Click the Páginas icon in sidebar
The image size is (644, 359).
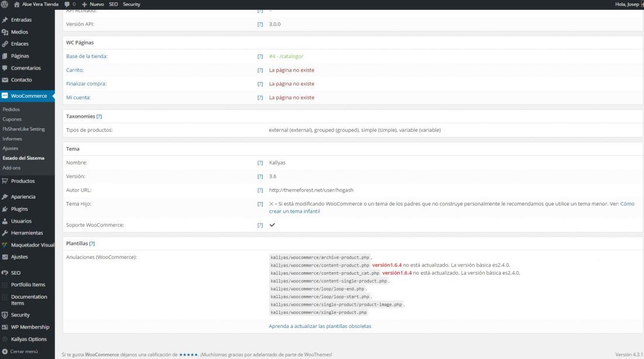point(5,56)
